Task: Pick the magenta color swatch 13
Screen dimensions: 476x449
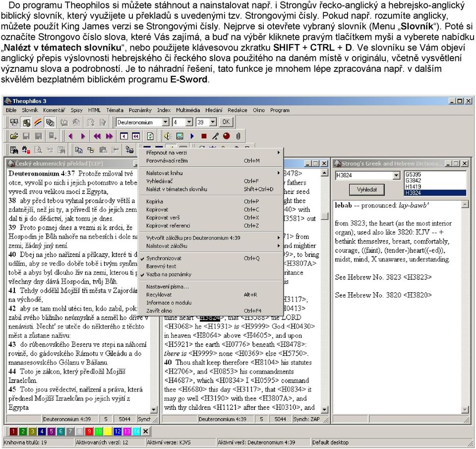Action: (x=127, y=431)
